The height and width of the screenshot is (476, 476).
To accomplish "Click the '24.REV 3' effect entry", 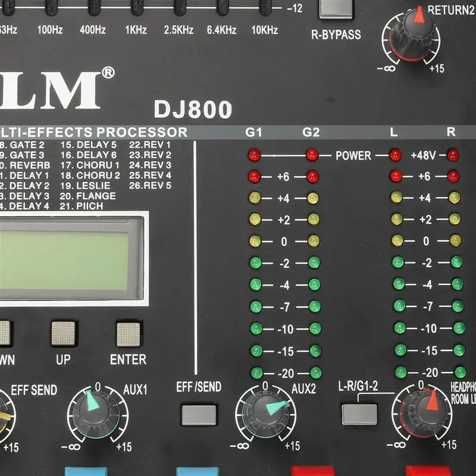I will pos(151,165).
